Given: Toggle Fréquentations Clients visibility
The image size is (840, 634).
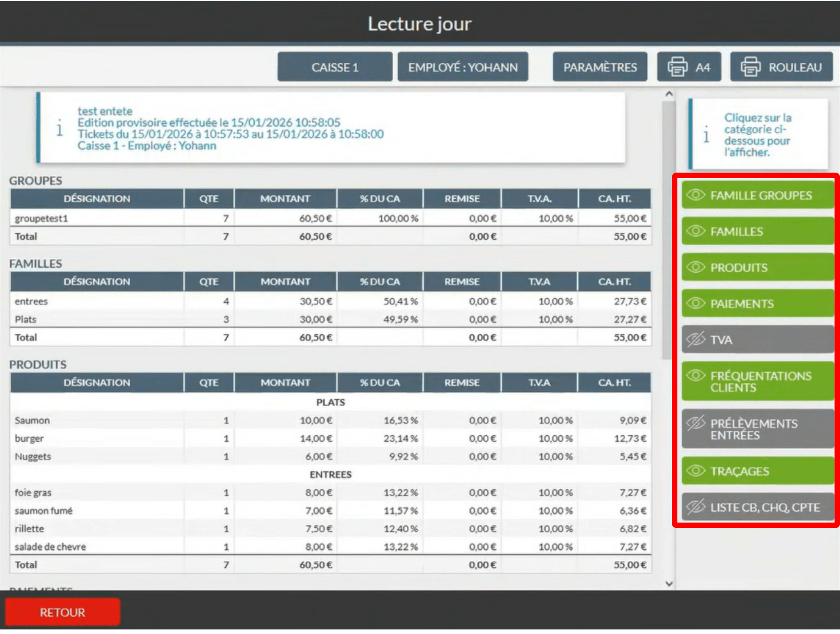Looking at the screenshot, I should pos(757,381).
